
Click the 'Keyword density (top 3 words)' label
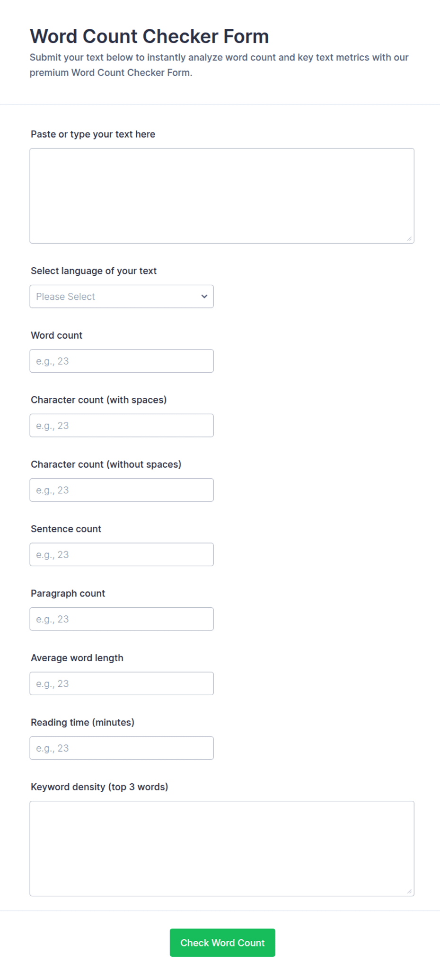[99, 787]
